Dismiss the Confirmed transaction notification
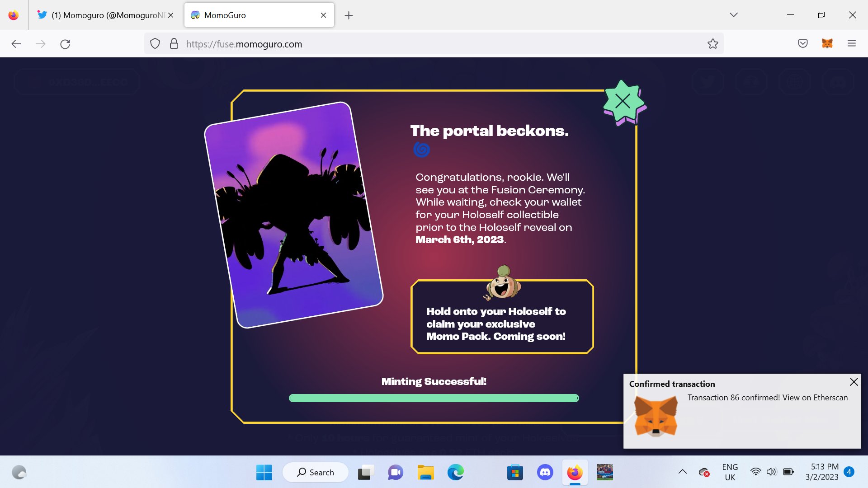Viewport: 868px width, 488px height. point(854,382)
